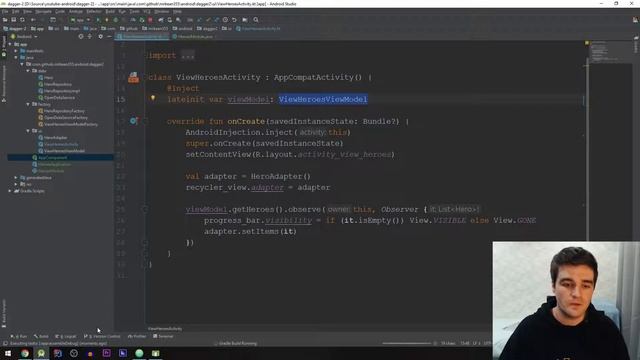The height and width of the screenshot is (360, 640).
Task: Select OpenDataService in project tree
Action: point(56,98)
